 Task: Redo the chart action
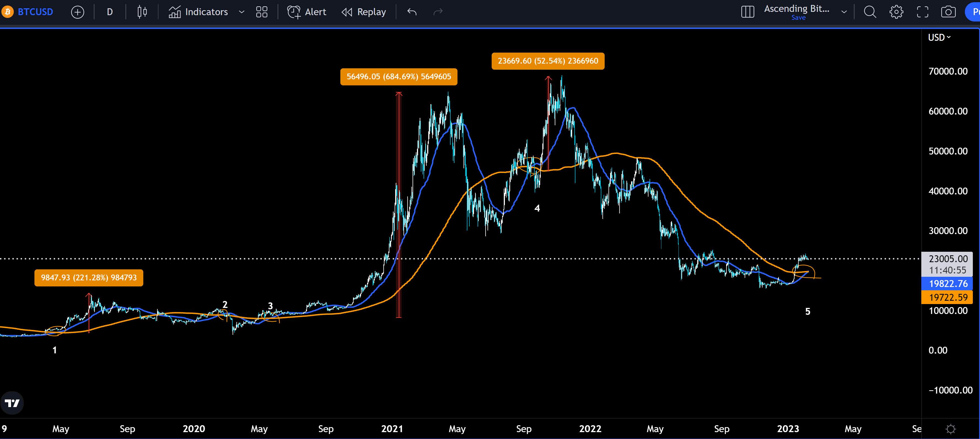coord(438,12)
